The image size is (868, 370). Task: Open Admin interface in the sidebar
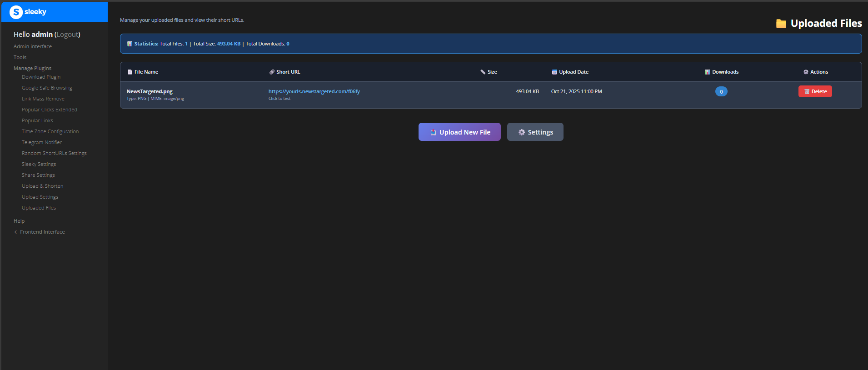point(33,46)
